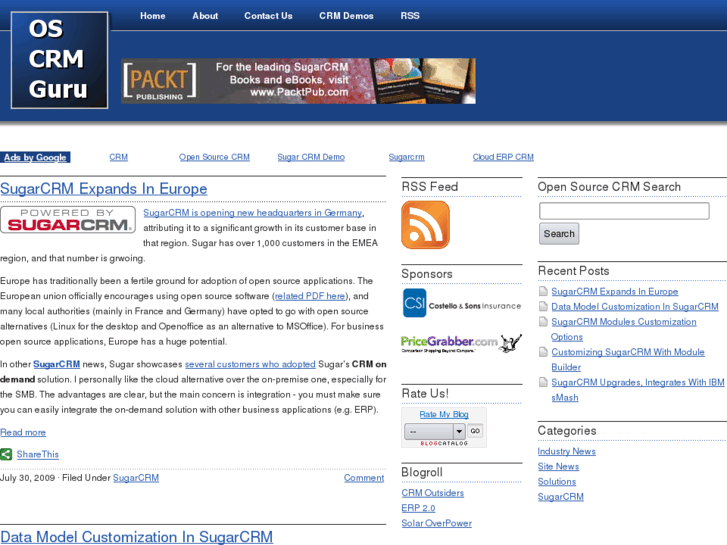This screenshot has width=727, height=545.
Task: Open the About page
Action: coord(205,16)
